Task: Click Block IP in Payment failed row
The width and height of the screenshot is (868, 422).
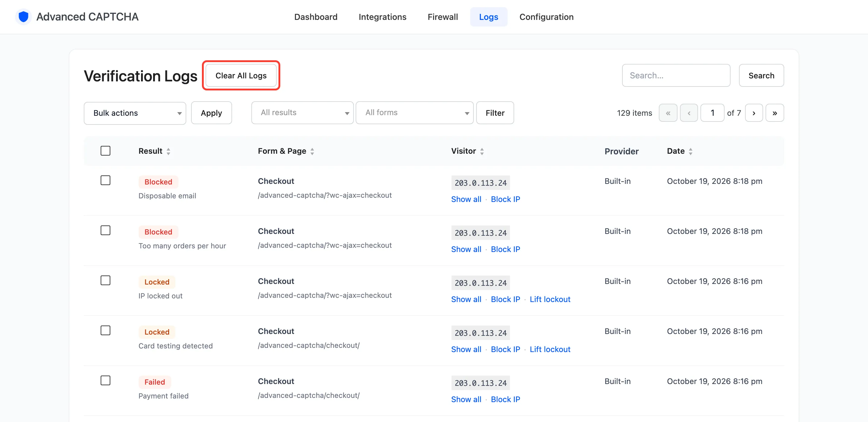Action: [x=505, y=399]
